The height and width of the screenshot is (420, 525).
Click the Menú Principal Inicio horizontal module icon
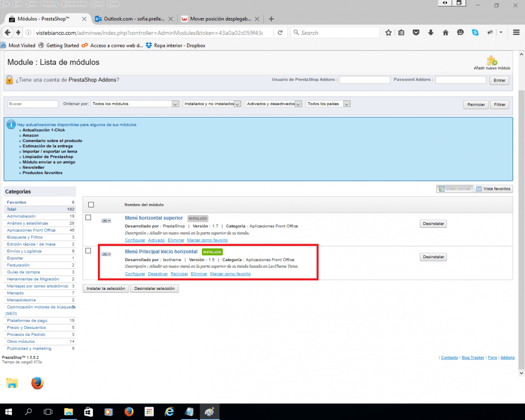click(x=106, y=254)
